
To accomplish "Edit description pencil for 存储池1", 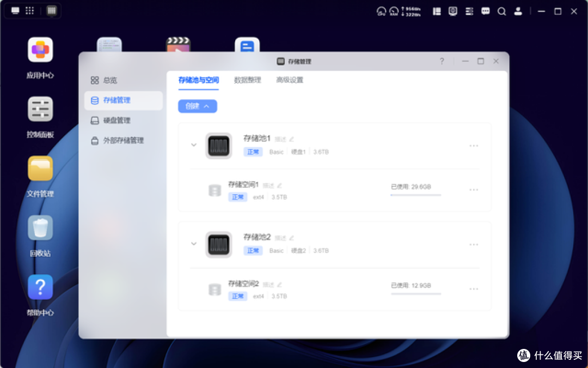I will (x=291, y=139).
